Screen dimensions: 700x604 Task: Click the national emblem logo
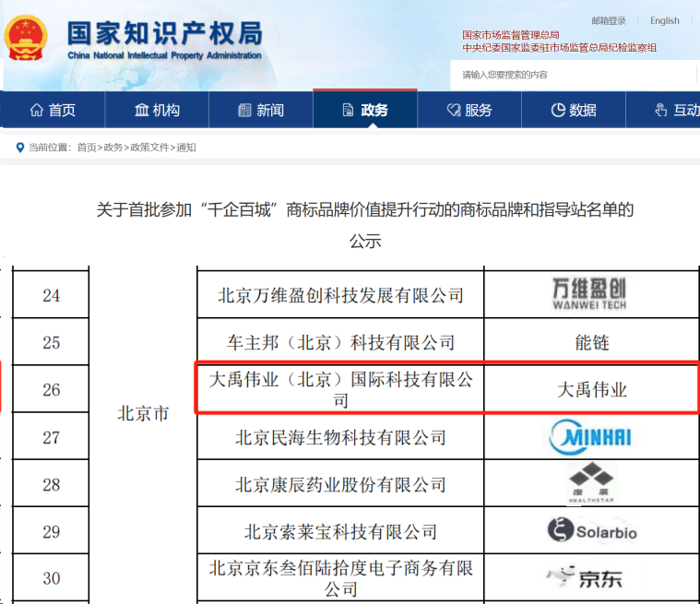(x=26, y=38)
